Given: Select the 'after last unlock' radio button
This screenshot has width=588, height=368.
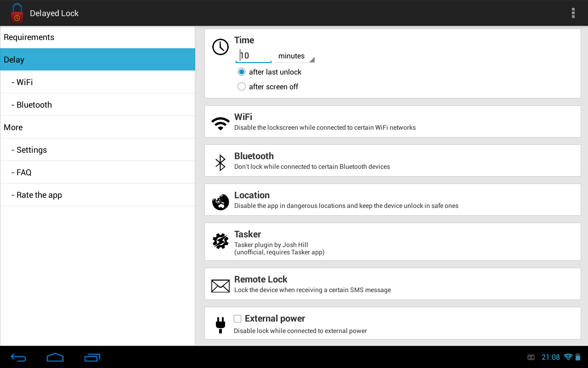Looking at the screenshot, I should (x=242, y=72).
